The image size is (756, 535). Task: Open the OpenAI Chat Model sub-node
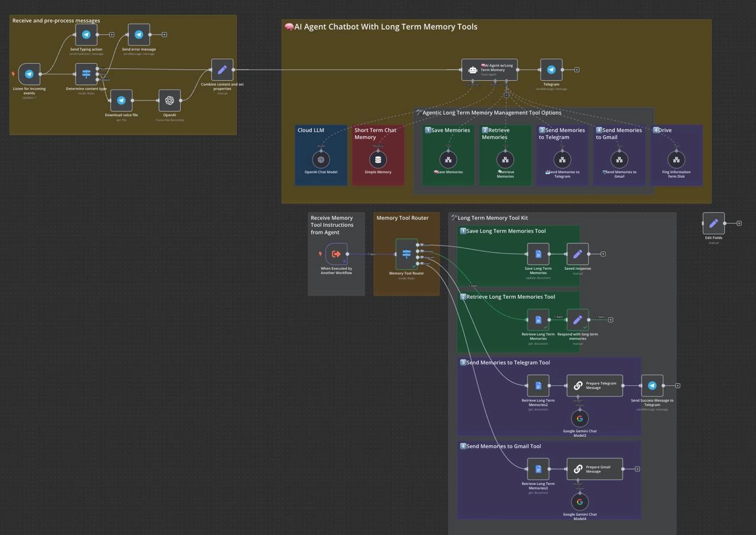pyautogui.click(x=321, y=159)
